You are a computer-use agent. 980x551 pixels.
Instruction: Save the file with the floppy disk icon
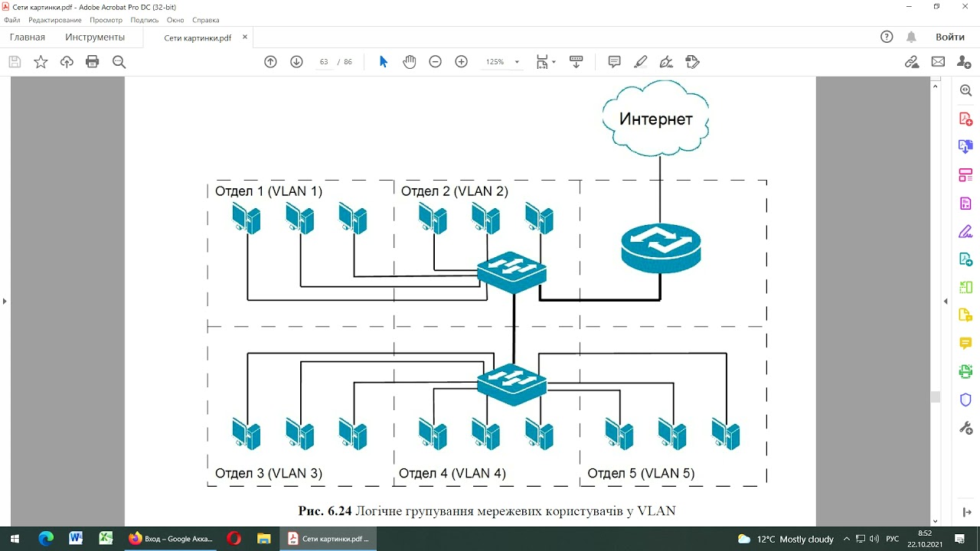[x=15, y=62]
